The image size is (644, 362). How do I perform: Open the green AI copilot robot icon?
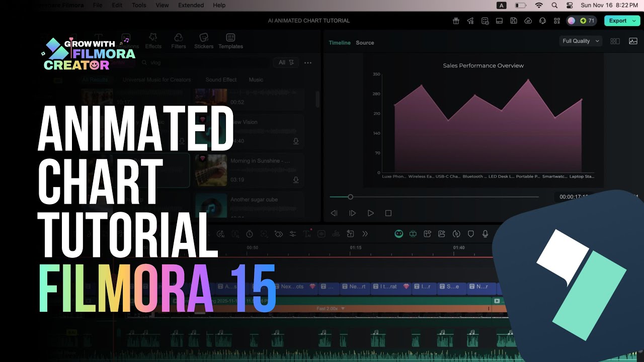(x=398, y=234)
